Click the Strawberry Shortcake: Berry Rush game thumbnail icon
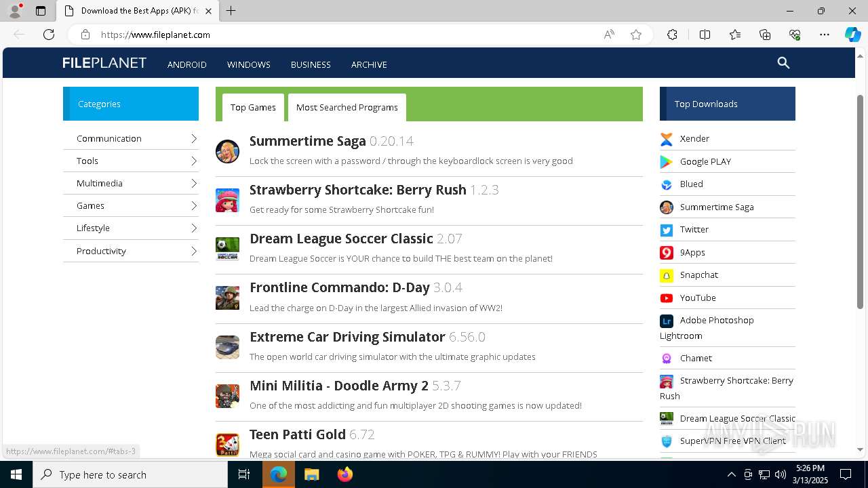868x488 pixels. 227,200
